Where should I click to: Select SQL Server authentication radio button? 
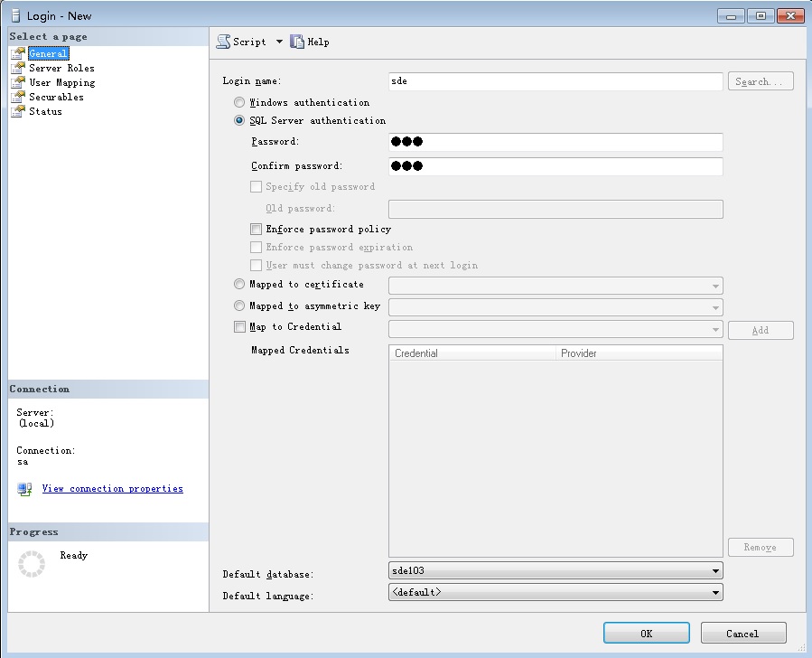click(x=238, y=120)
